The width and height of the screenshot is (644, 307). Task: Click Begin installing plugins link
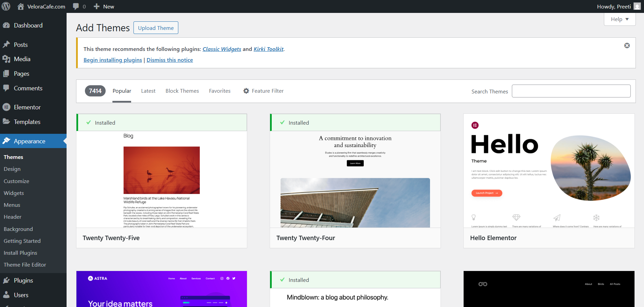click(113, 60)
